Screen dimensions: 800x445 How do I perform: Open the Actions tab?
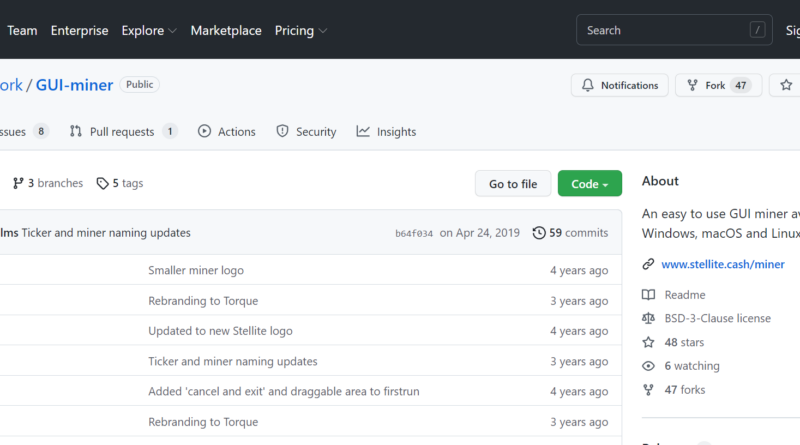coord(227,132)
